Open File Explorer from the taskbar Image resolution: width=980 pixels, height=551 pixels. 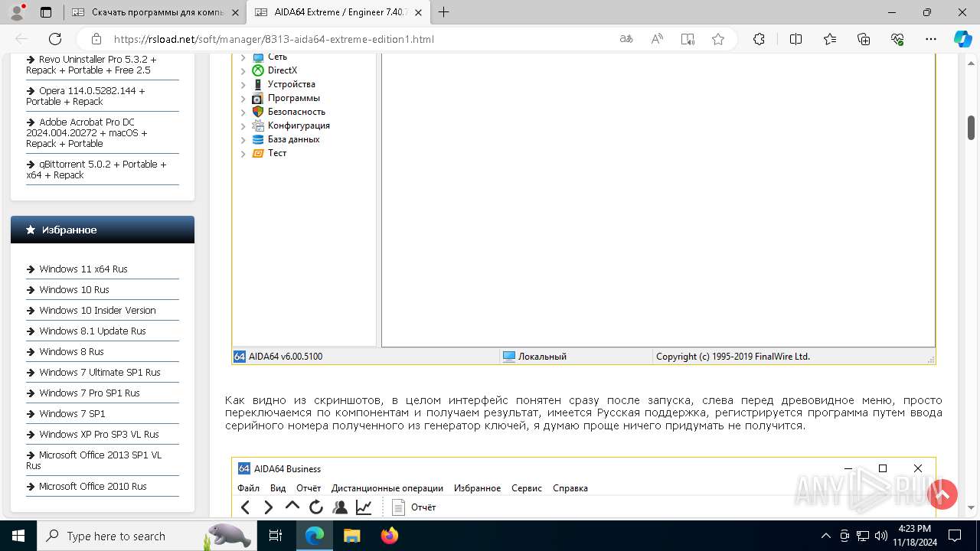(351, 536)
